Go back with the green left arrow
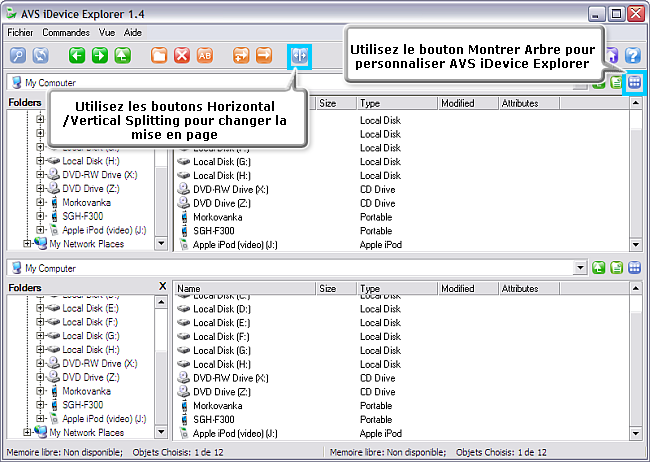 coord(77,55)
